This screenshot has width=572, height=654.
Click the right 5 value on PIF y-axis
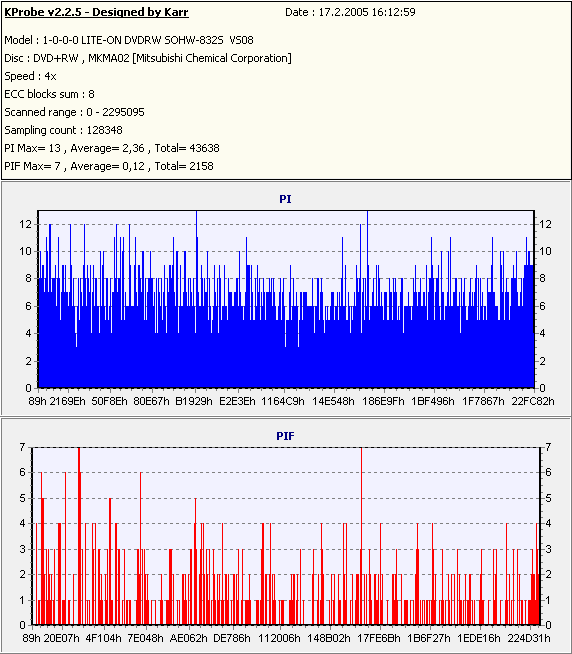point(549,498)
